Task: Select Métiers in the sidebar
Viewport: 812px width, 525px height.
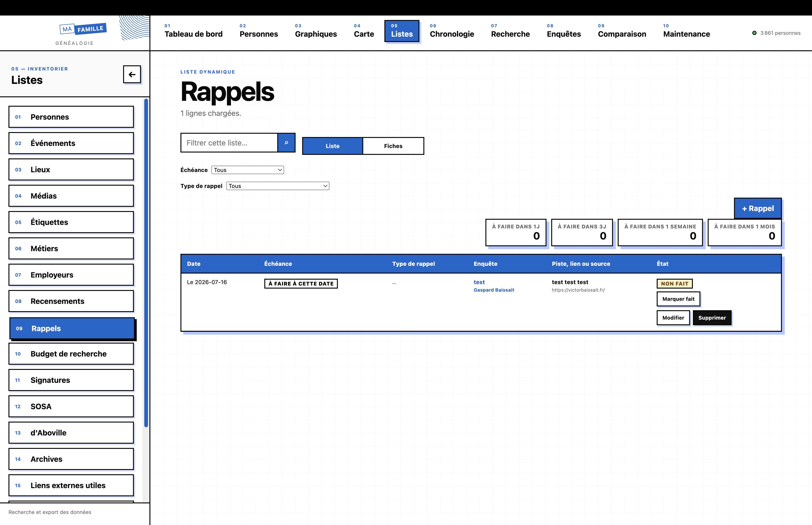Action: (71, 249)
